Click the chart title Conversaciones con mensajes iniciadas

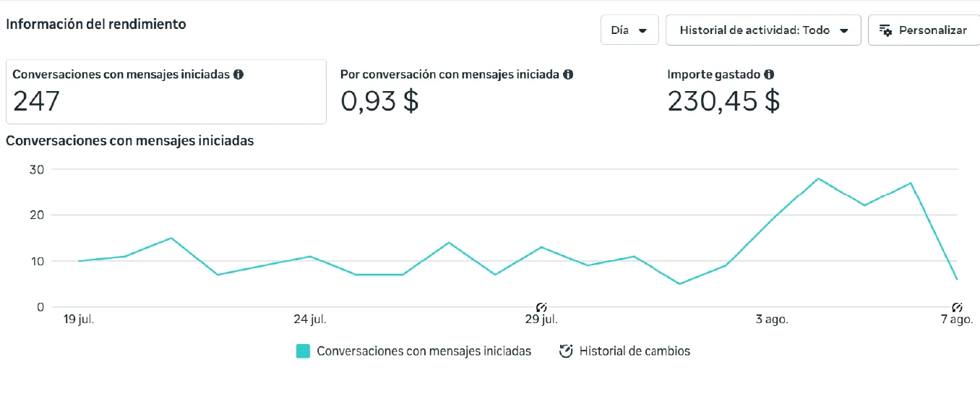tap(130, 141)
